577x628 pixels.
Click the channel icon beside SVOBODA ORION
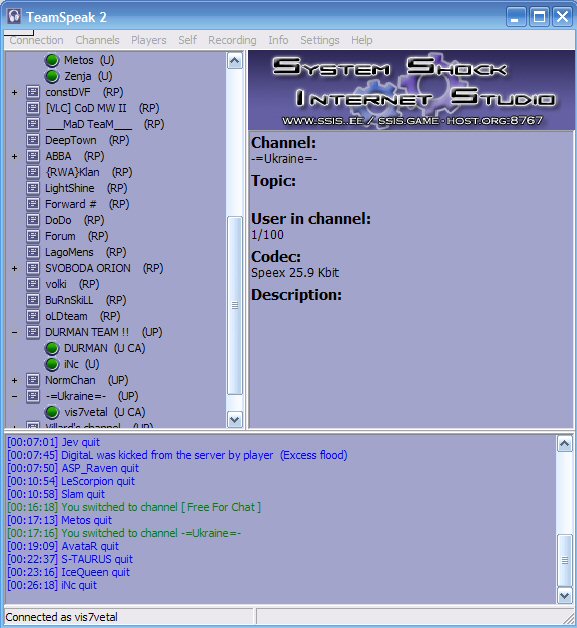pos(33,268)
